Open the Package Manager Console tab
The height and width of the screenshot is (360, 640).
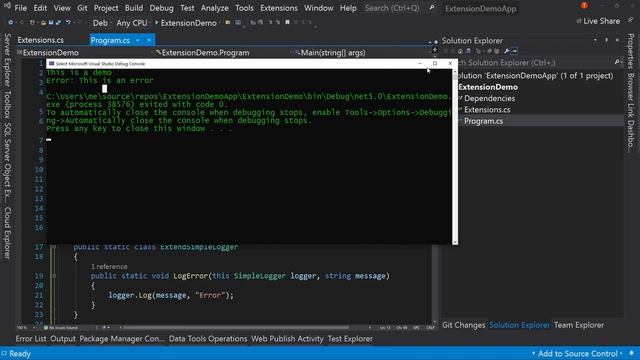point(122,339)
